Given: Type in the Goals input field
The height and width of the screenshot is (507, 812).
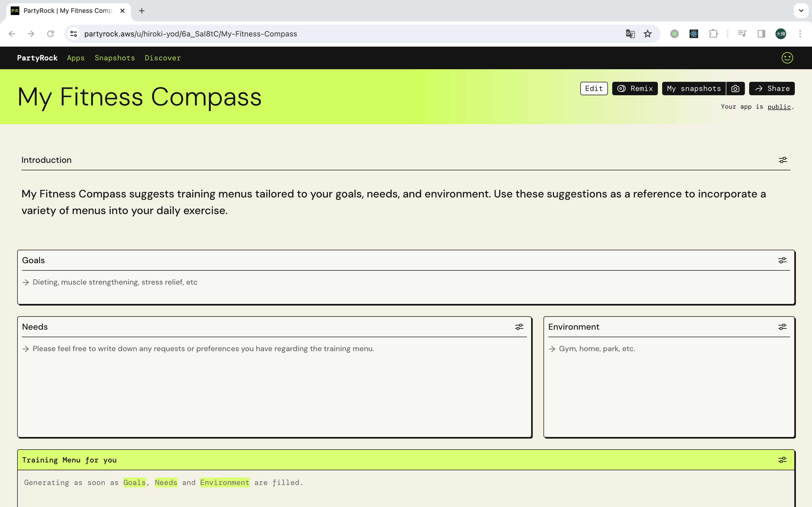Looking at the screenshot, I should click(x=403, y=282).
